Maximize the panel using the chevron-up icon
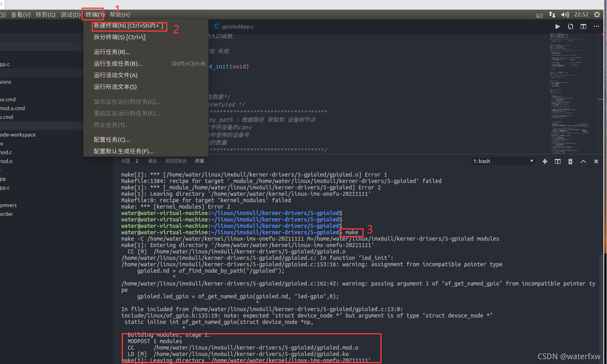The width and height of the screenshot is (607, 364). click(583, 161)
